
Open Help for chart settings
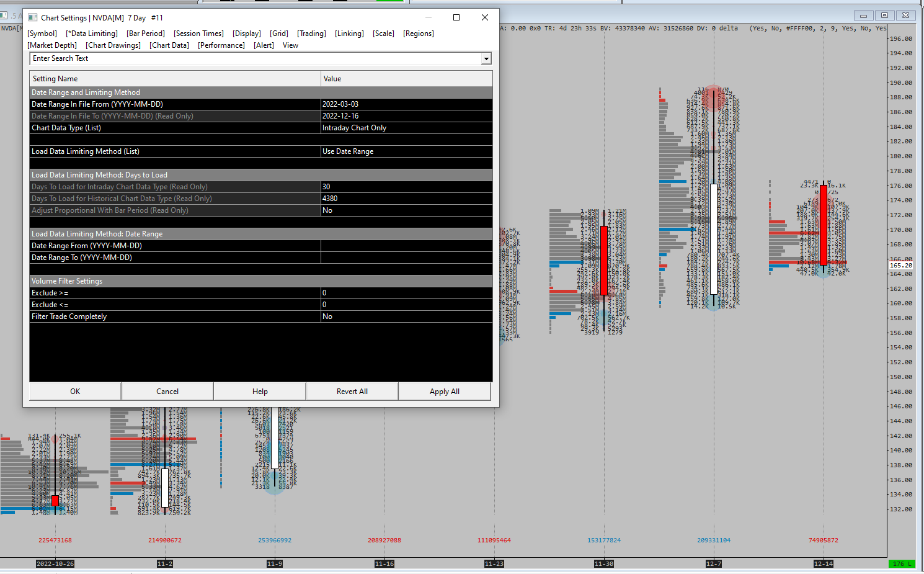[260, 392]
